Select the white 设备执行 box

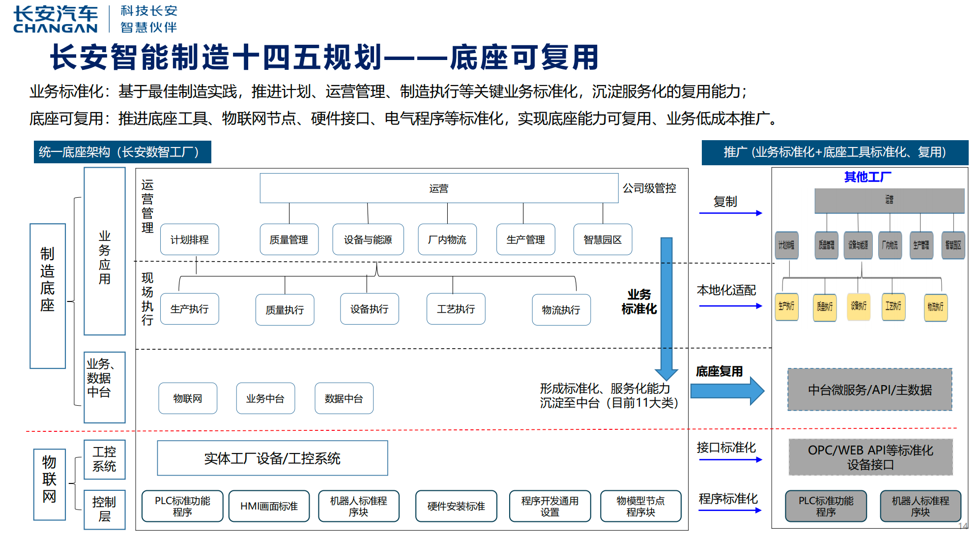(370, 309)
